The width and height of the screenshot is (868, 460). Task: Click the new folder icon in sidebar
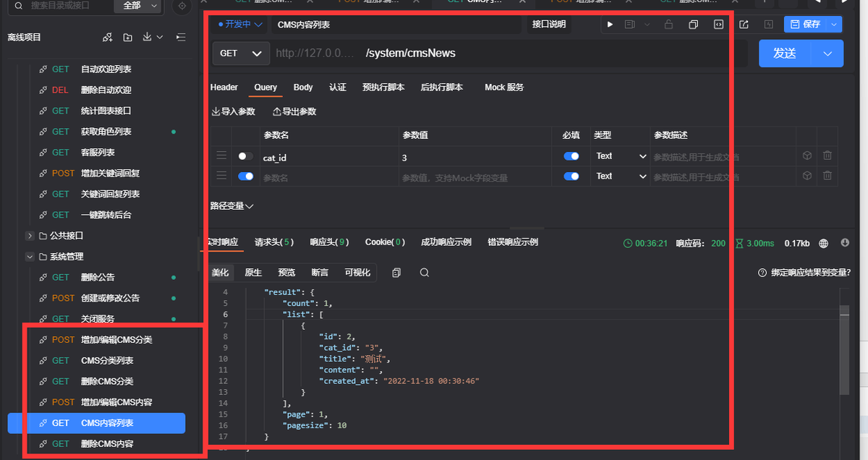click(128, 37)
